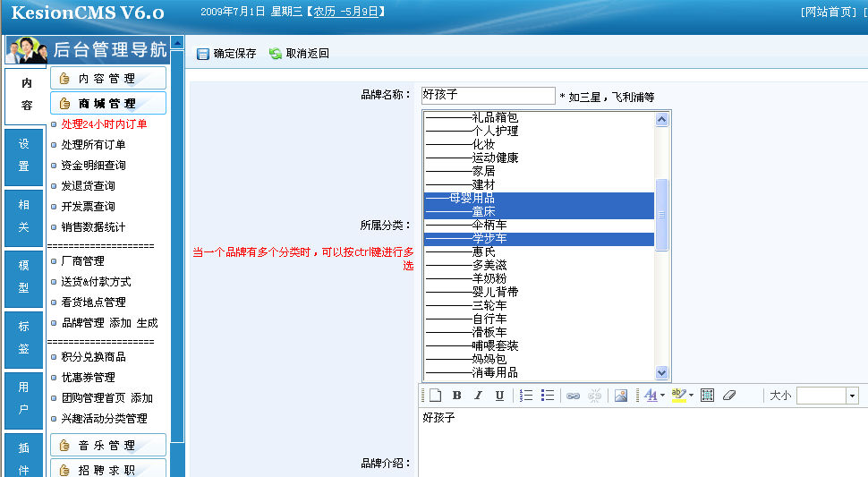Open 处理24小时内订单 link
Screen dimensions: 868x477
pos(104,124)
